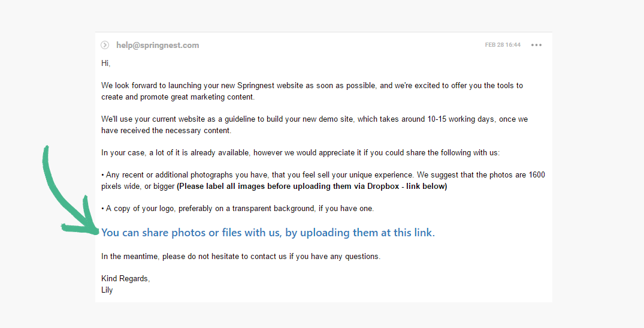
Task: Click the paragraph starting "We'll use your current website"
Action: [314, 125]
